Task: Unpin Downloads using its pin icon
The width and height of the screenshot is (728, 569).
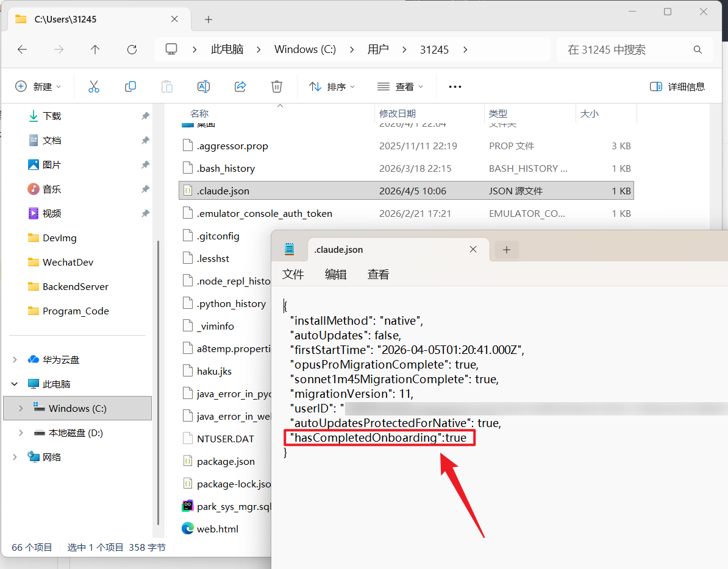Action: (145, 116)
